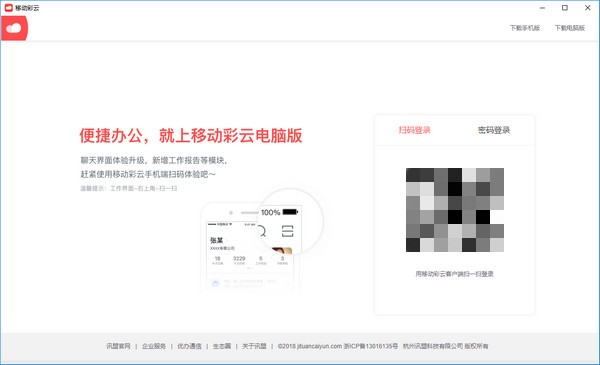This screenshot has width=600, height=365.
Task: Click the battery icon in phone illustration
Action: coord(290,212)
